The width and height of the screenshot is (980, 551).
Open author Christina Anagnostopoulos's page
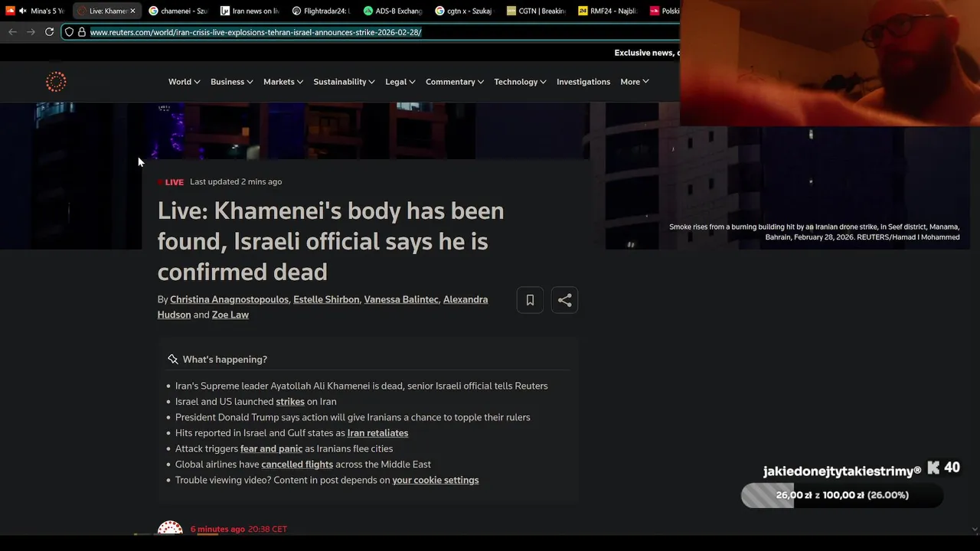229,299
